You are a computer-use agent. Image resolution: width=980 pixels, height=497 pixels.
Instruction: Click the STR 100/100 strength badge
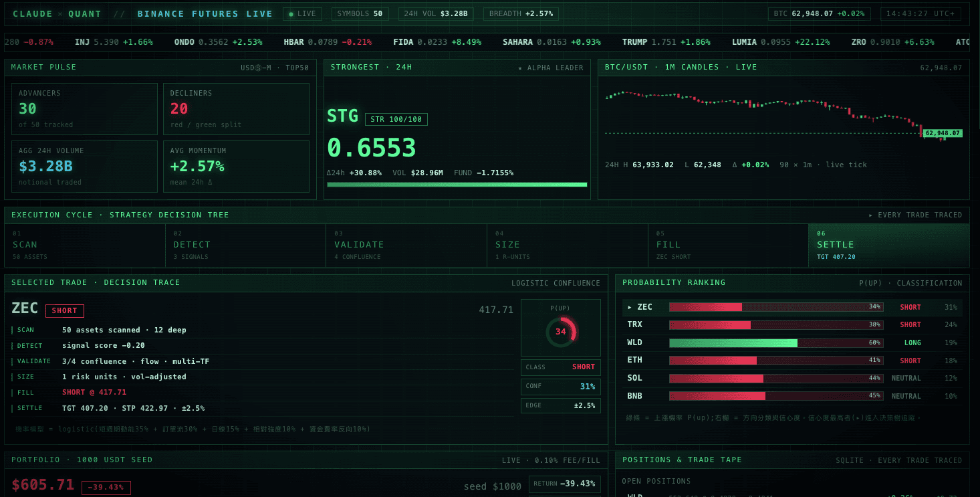396,120
